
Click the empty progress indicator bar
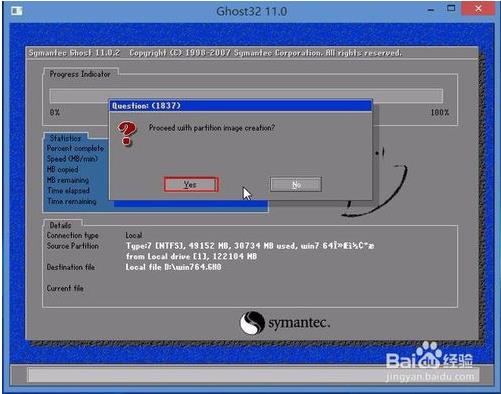pyautogui.click(x=246, y=96)
